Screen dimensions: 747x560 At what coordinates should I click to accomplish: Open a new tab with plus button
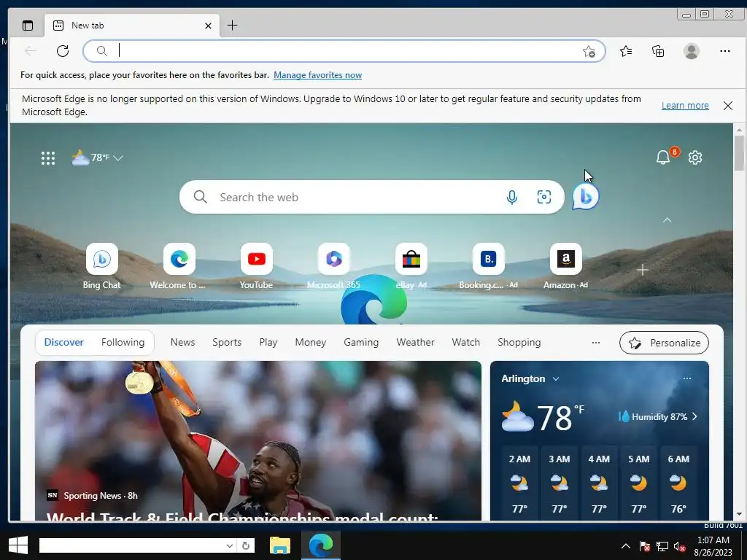[233, 26]
